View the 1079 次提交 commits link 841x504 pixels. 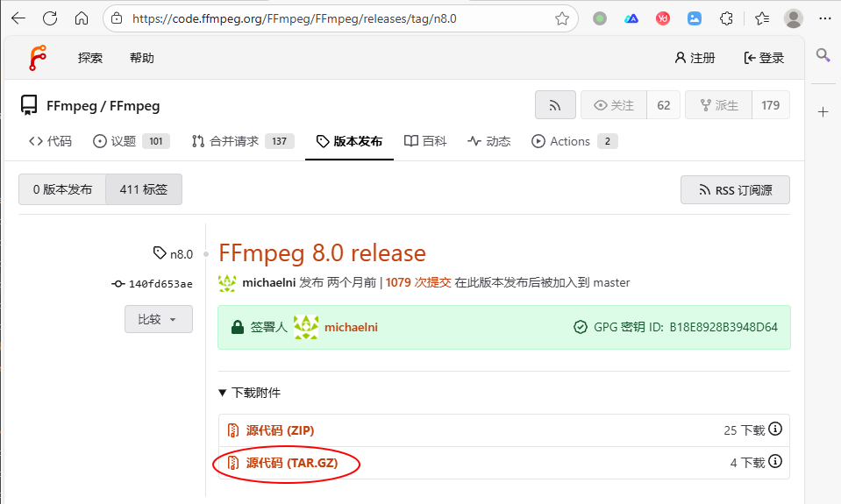[x=418, y=282]
